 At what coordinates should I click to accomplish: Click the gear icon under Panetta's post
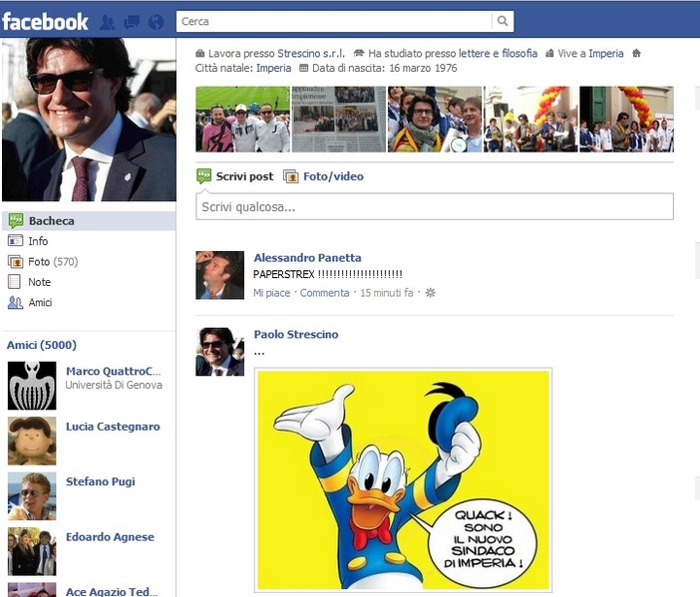click(431, 293)
